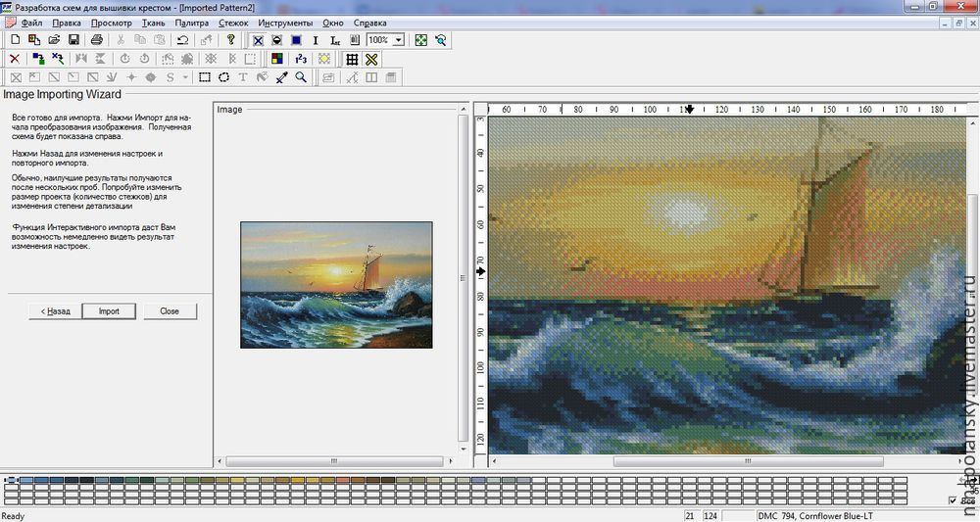Save the pattern with the floppy disk icon
Screen dimensions: 980x522
click(73, 40)
